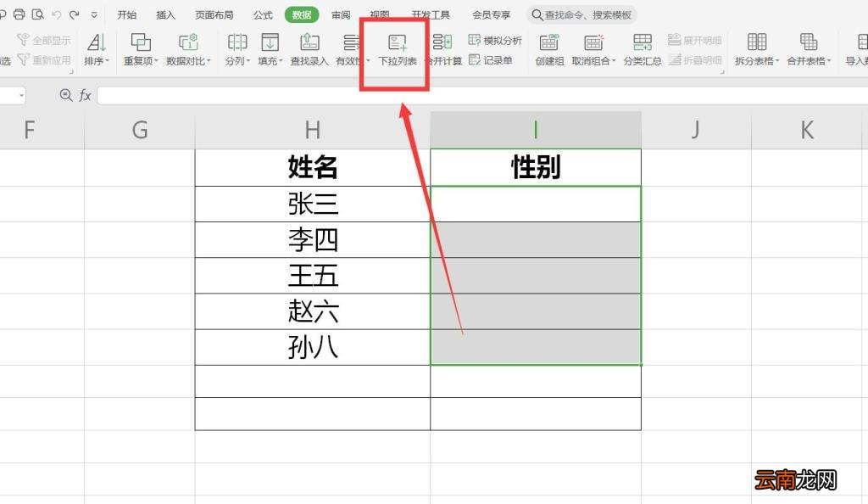Viewport: 868px width, 504px height.
Task: Click the cell containing 孙八
Action: [313, 347]
